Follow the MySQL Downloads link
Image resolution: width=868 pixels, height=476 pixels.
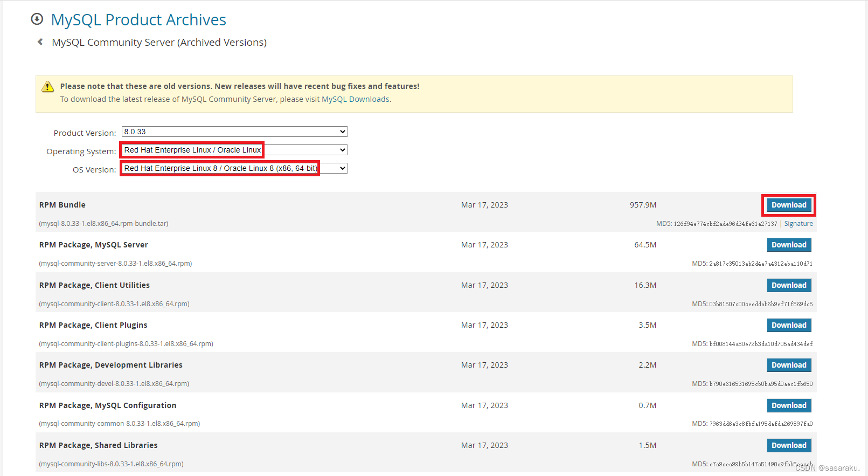pos(356,99)
